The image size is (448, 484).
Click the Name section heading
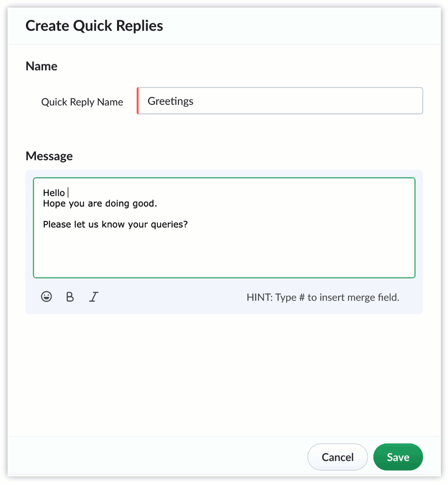41,66
